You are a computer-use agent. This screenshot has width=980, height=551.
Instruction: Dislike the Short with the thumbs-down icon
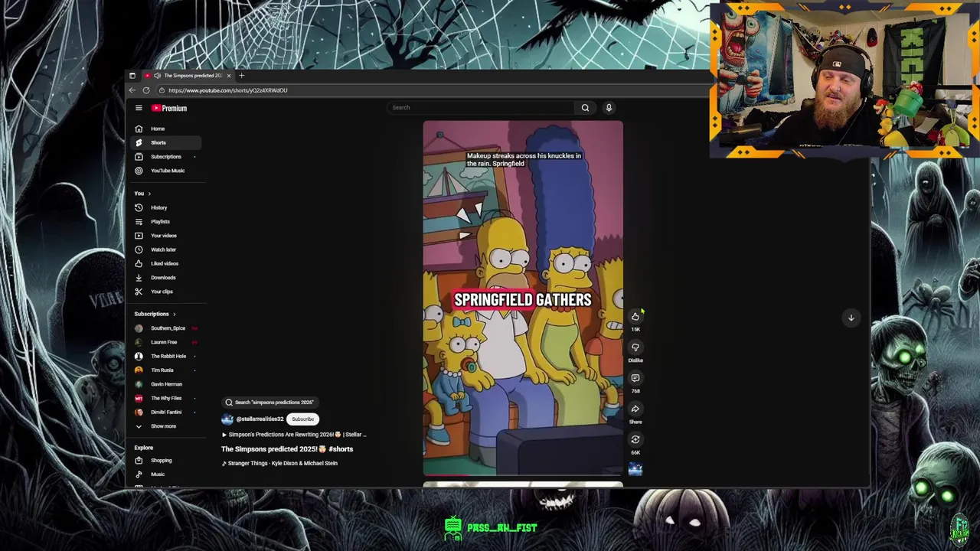[635, 347]
